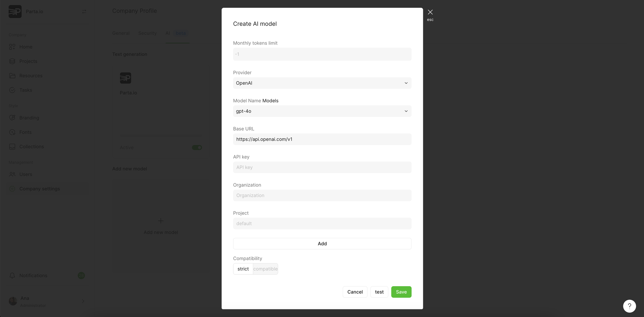Expand Ana's user menu chevron
Screen dimensions: 644x317
pyautogui.click(x=83, y=301)
